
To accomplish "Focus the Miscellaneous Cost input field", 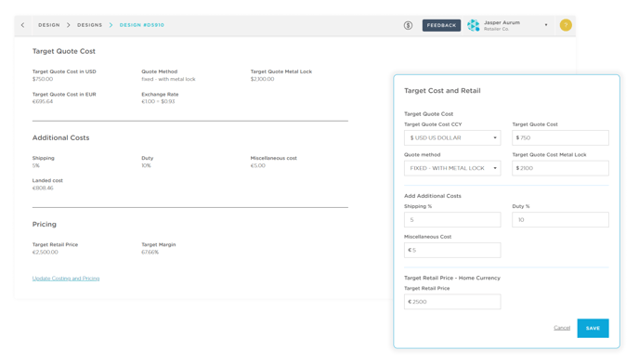I will (452, 251).
